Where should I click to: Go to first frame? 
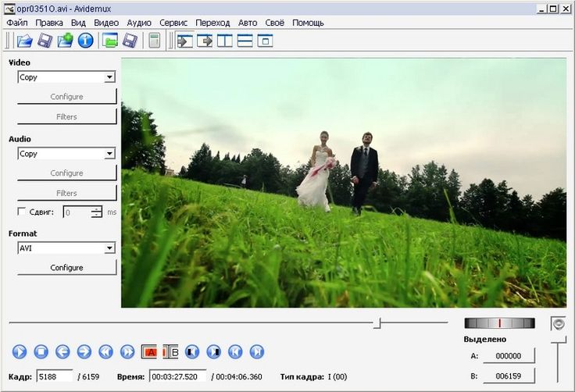(x=235, y=351)
